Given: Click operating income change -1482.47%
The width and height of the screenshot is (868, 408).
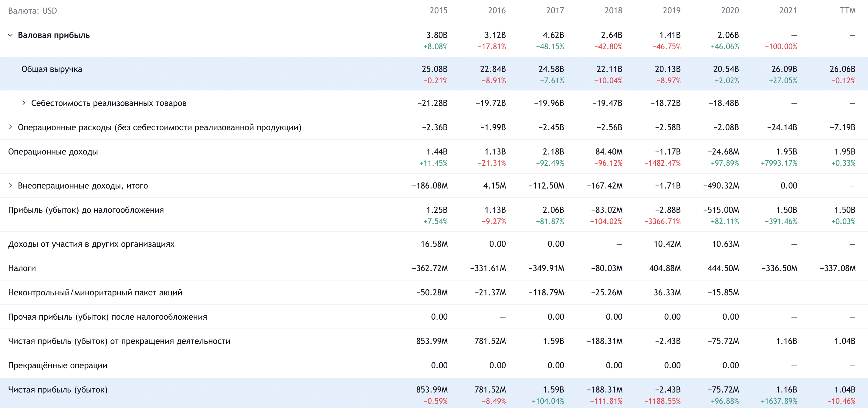Looking at the screenshot, I should coord(663,163).
